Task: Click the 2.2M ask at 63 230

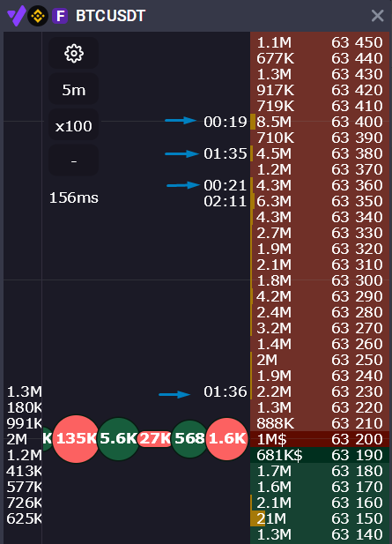Action: 320,391
